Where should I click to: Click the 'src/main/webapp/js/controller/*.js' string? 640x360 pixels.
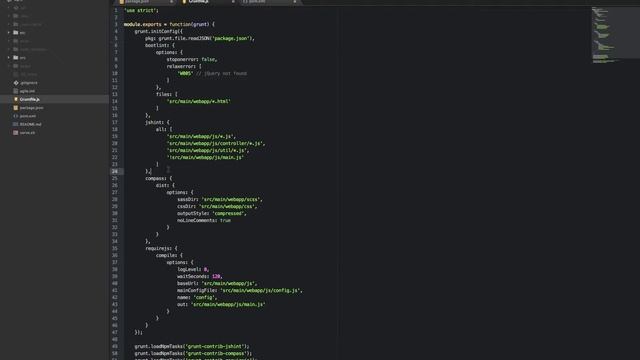coord(215,144)
